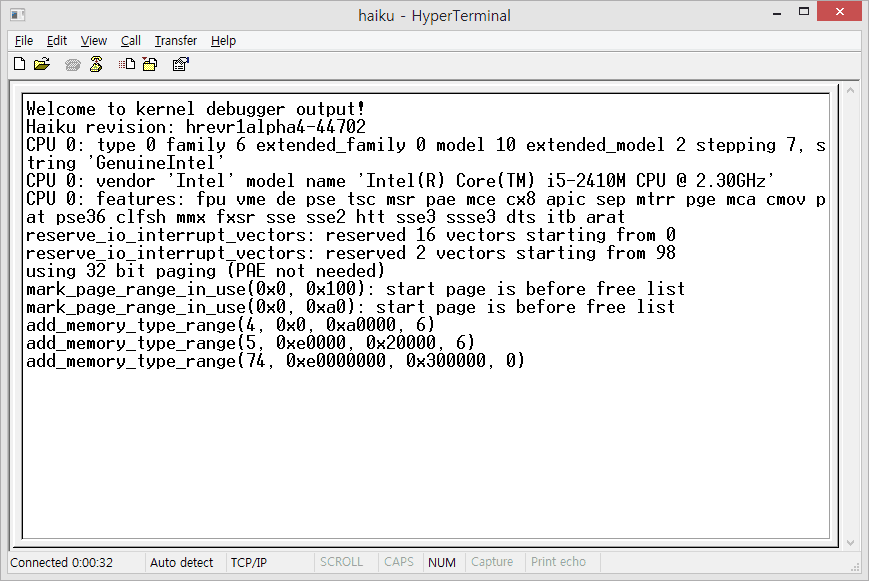Click the Disconnect phone icon
Viewport: 869px width, 581px height.
pyautogui.click(x=96, y=65)
